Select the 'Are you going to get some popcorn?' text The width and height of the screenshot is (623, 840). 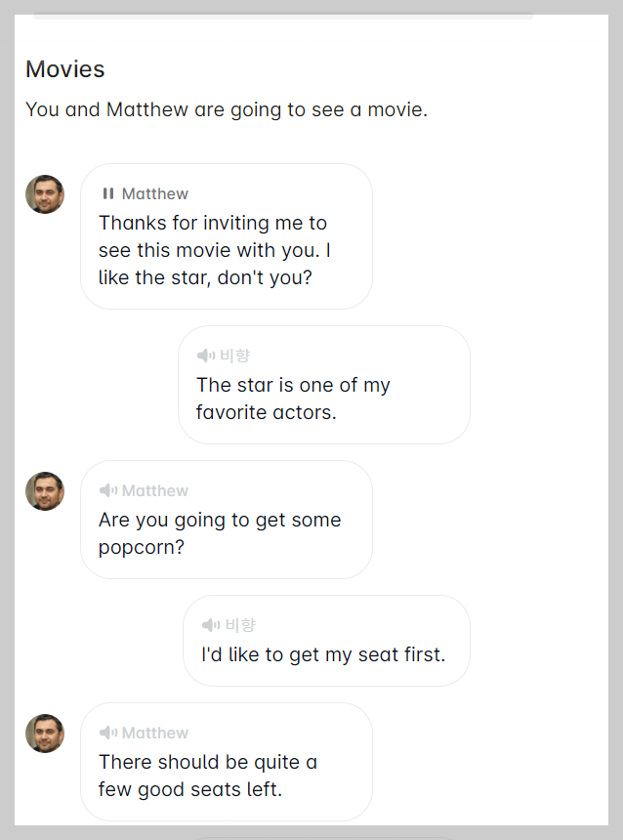click(x=220, y=533)
